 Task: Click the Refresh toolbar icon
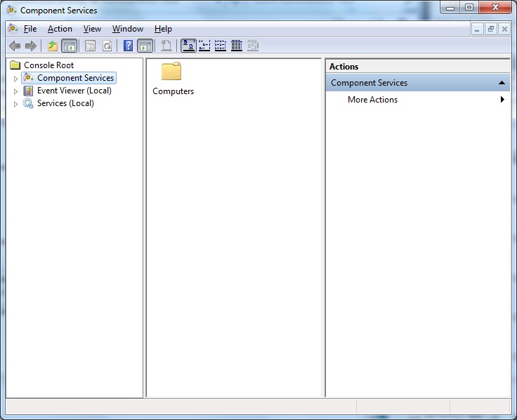click(107, 46)
